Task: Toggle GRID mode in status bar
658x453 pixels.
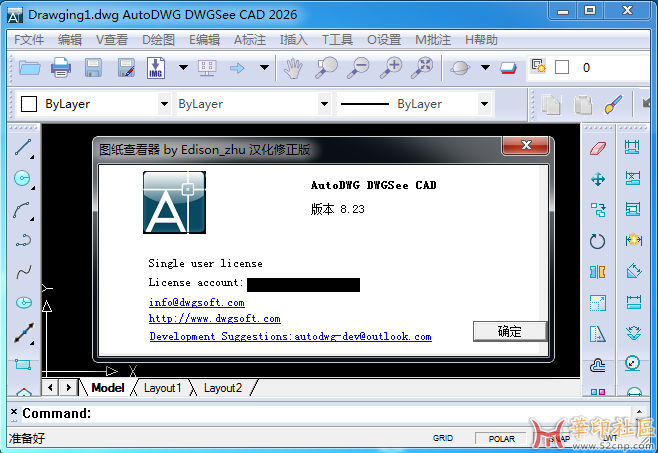Action: [443, 438]
